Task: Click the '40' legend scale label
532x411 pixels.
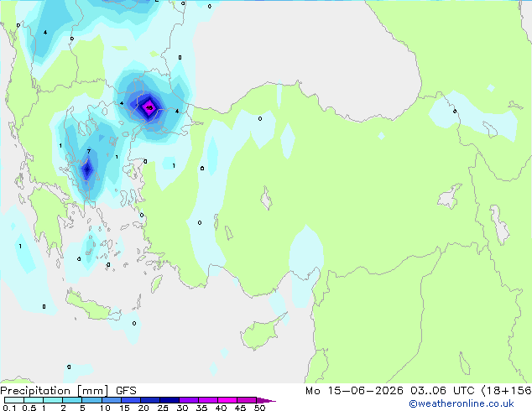Action: tap(221, 408)
